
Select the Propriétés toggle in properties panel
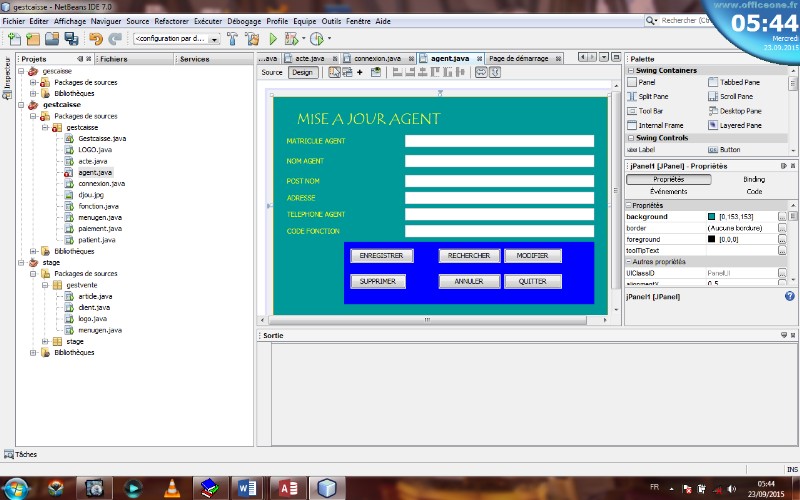668,179
